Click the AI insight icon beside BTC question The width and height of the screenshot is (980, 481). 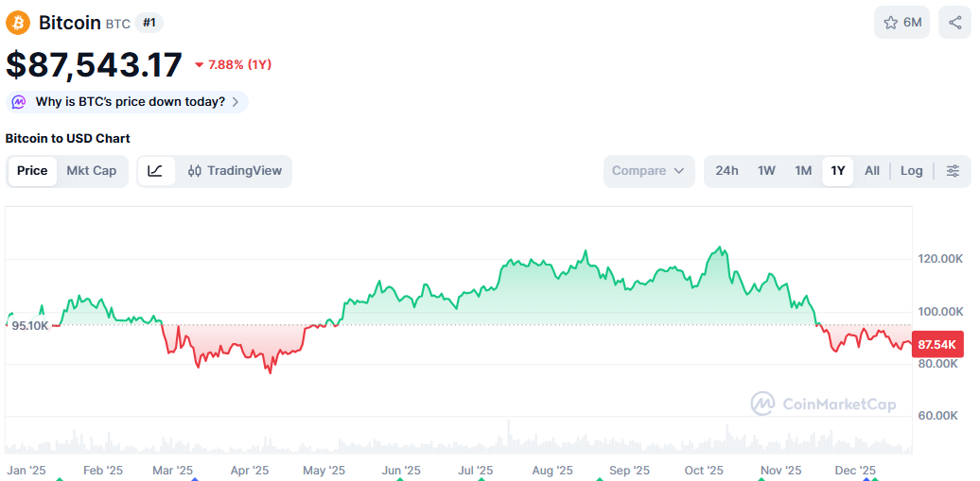(19, 102)
